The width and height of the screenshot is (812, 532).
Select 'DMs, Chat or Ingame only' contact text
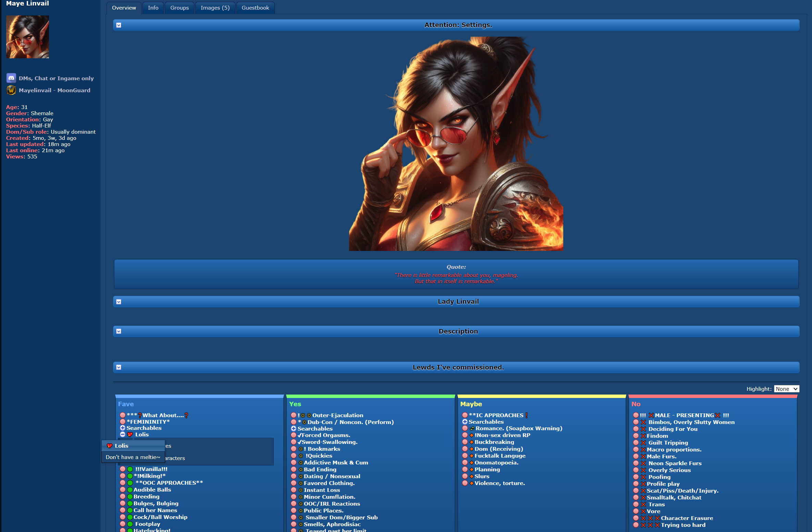56,78
